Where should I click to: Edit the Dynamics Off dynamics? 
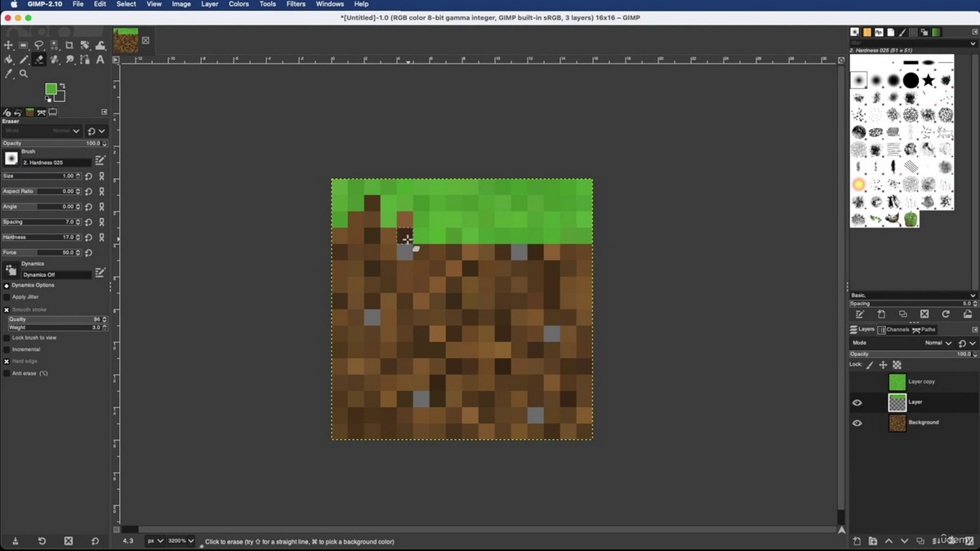pos(100,273)
